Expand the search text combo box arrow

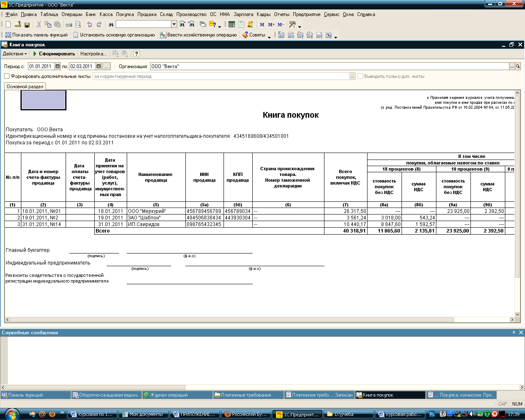[174, 25]
